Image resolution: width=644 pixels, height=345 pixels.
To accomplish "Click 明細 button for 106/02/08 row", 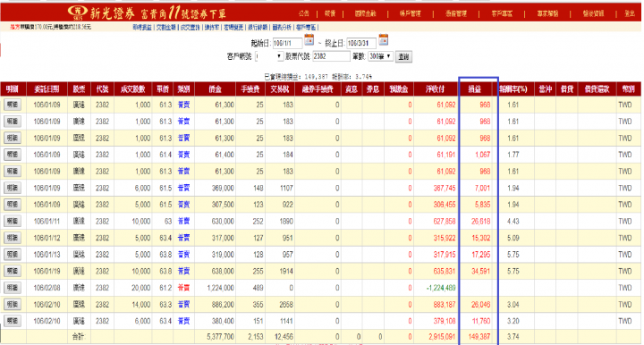I will coord(13,288).
